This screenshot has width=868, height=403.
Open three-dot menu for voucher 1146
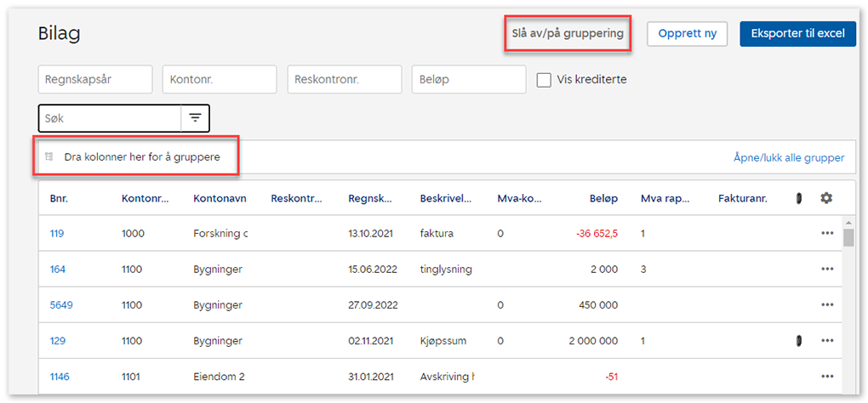click(827, 377)
